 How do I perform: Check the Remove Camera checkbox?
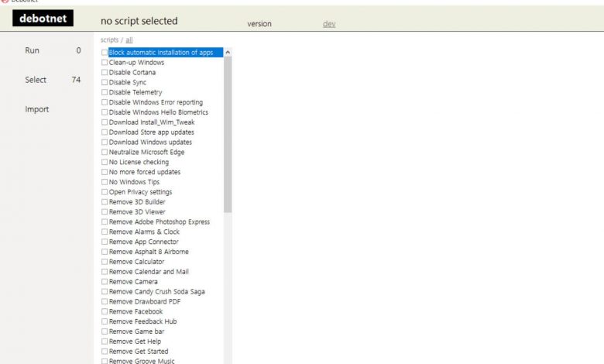click(x=105, y=282)
